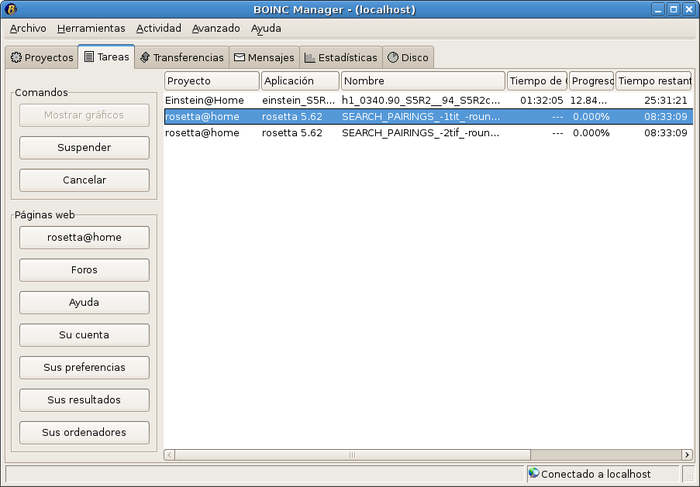Sort by the Aplicación column header
Viewport: 700px width, 487px height.
click(x=299, y=80)
